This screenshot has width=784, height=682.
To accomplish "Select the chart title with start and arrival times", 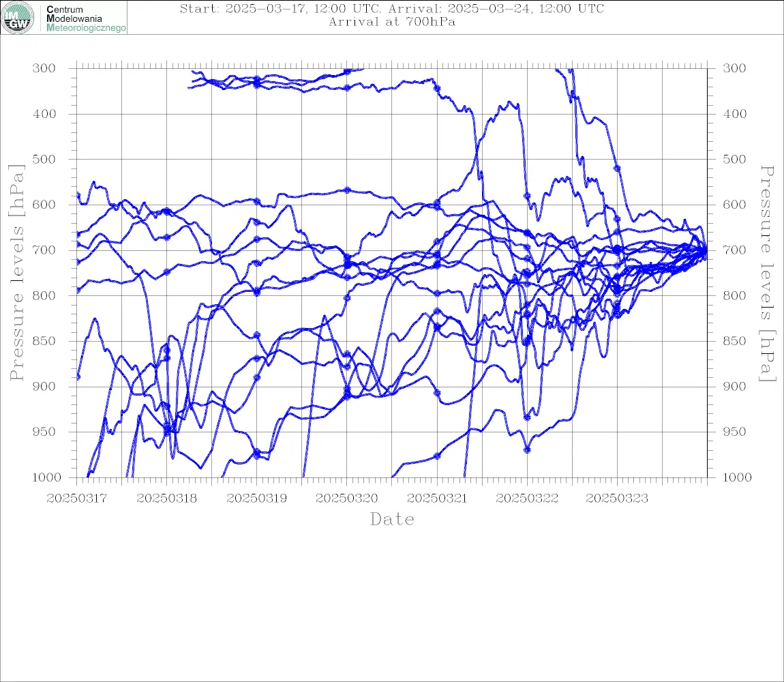I will [392, 8].
